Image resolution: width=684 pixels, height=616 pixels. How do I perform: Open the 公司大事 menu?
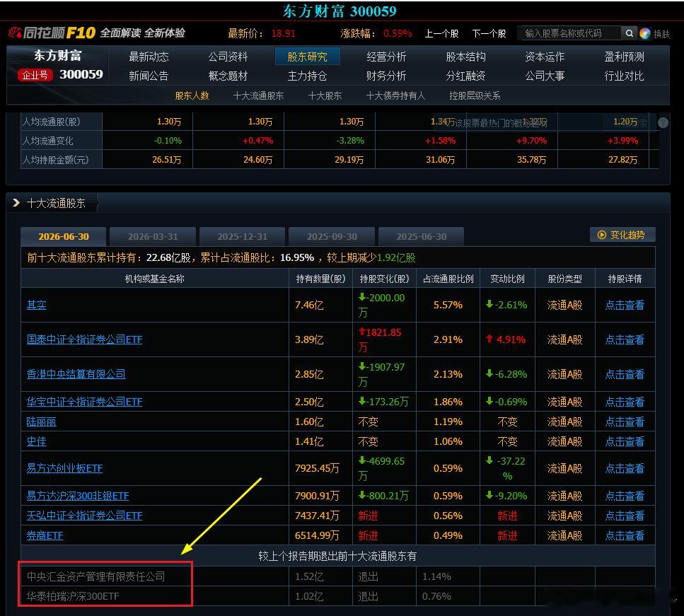pyautogui.click(x=545, y=76)
